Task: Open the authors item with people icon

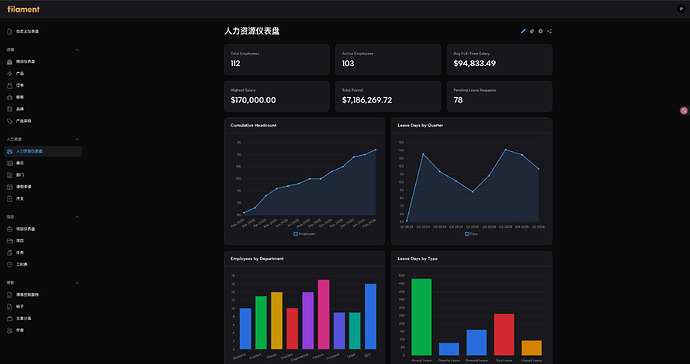Action: pos(43,331)
